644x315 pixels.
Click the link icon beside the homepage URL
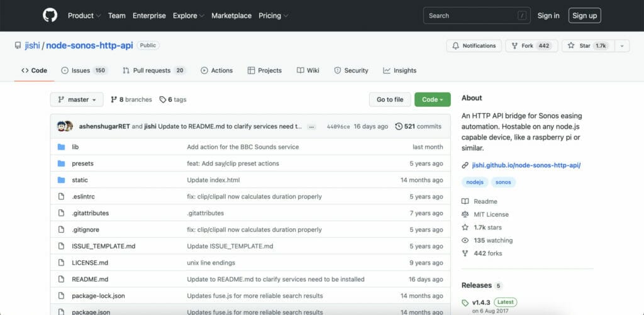point(465,165)
